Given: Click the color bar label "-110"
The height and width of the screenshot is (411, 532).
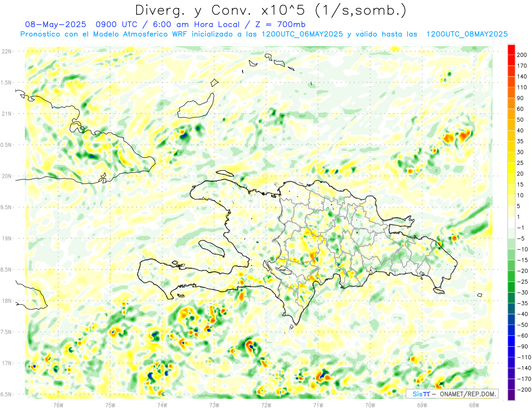Looking at the screenshot, I should tap(524, 357).
